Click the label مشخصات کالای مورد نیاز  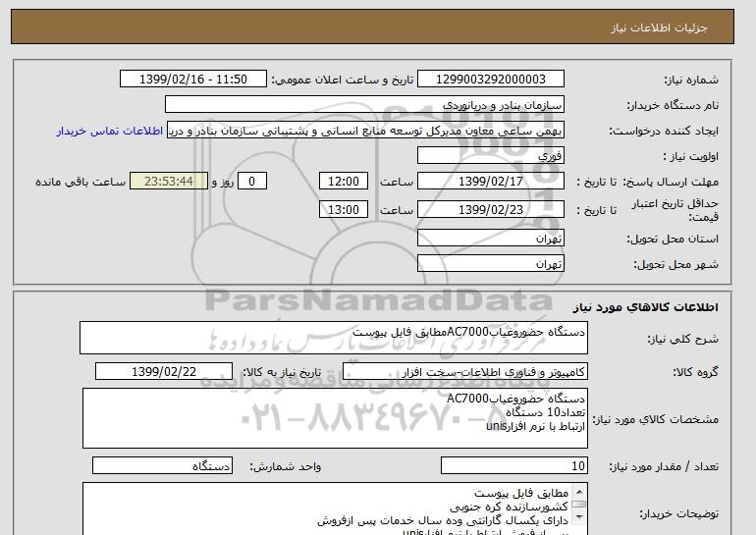(656, 419)
